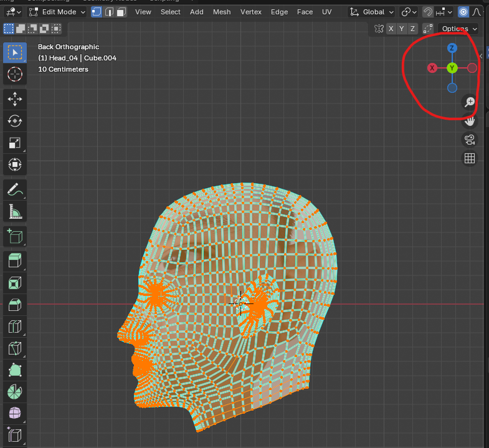The image size is (489, 448).
Task: Click the Z axis on navigation gizmo
Action: [x=452, y=48]
